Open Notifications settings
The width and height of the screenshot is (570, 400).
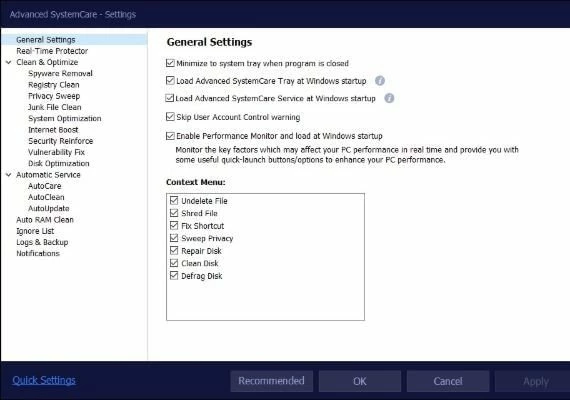coord(38,254)
